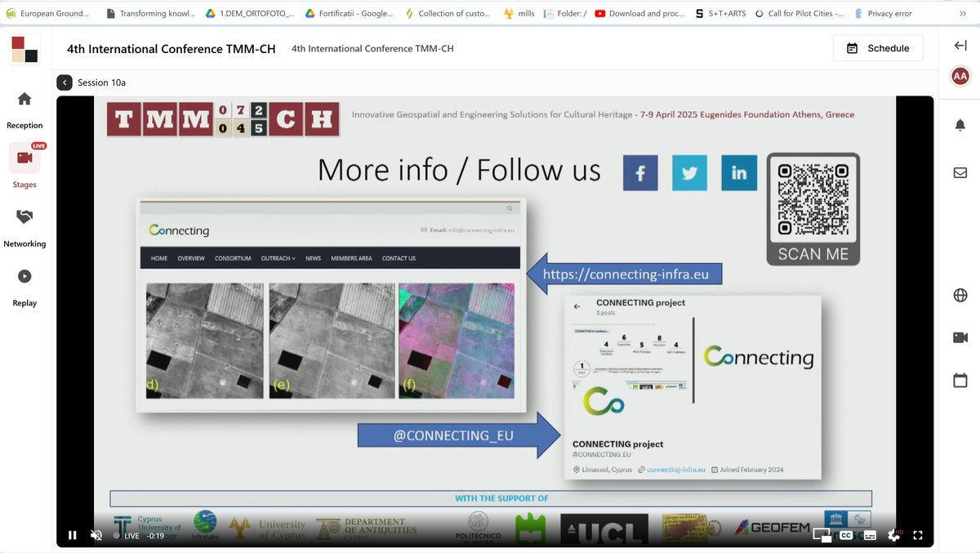
Task: Click the globe language icon
Action: [960, 296]
